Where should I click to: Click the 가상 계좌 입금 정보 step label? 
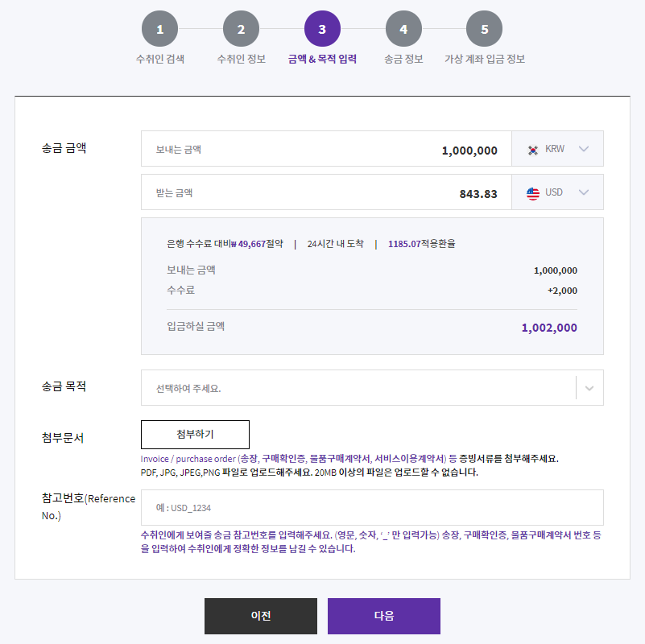(485, 60)
